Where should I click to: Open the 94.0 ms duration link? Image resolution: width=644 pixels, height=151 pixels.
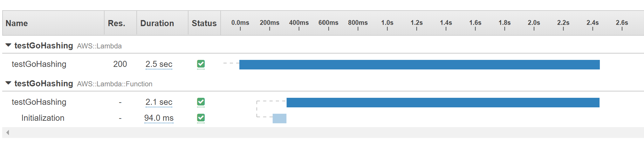click(x=159, y=118)
